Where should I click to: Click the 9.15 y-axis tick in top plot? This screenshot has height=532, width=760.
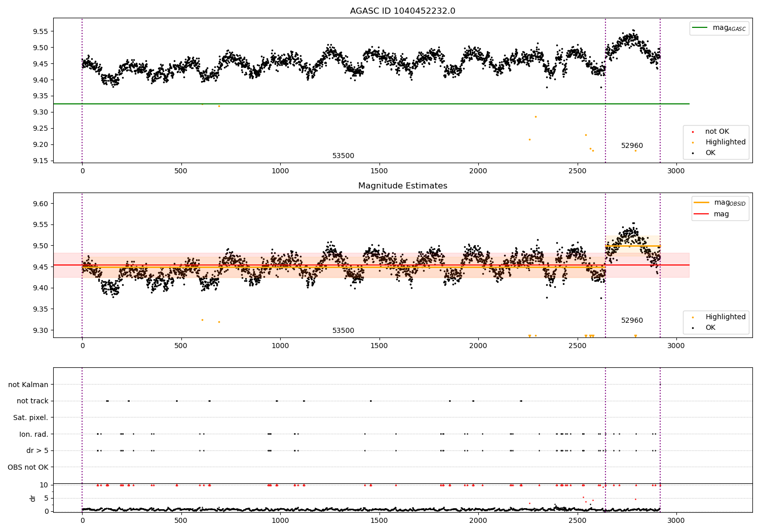pos(40,161)
